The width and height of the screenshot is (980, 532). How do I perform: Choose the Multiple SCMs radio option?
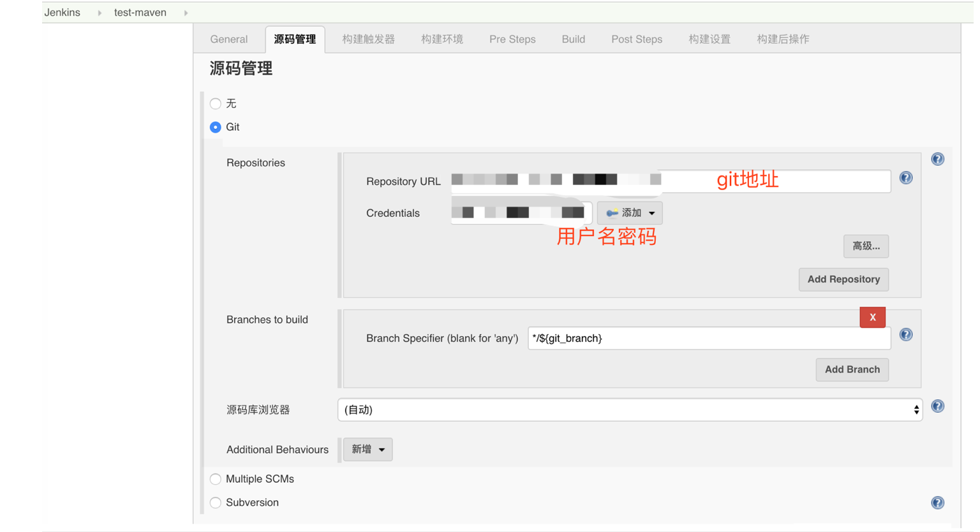pos(216,479)
